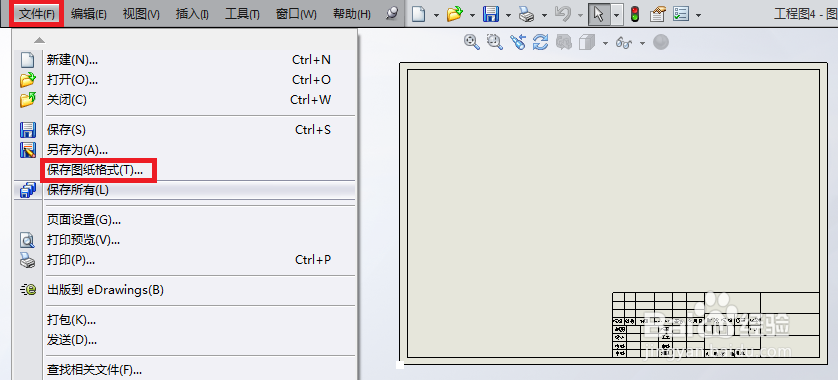Open the 插入(I) menu

(x=192, y=14)
